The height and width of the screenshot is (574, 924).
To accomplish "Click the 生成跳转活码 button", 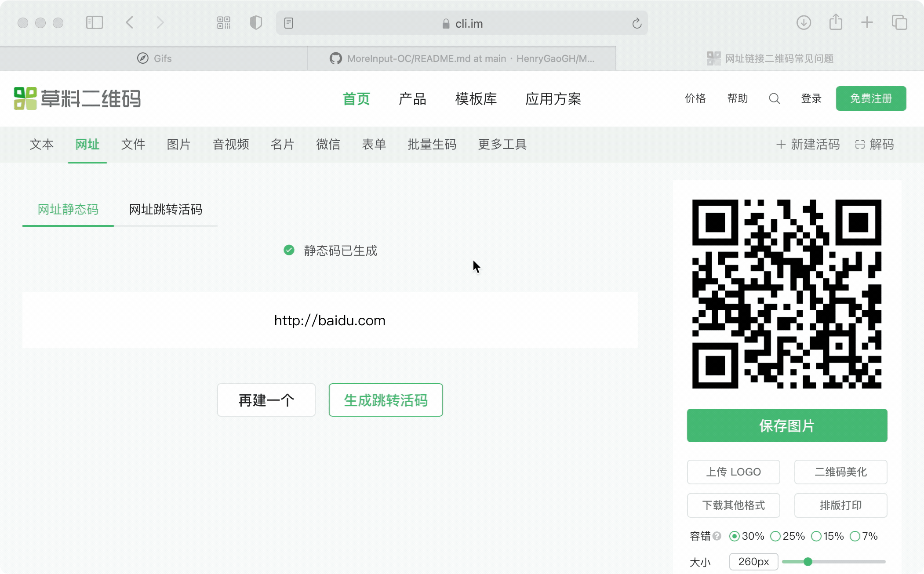I will tap(386, 400).
